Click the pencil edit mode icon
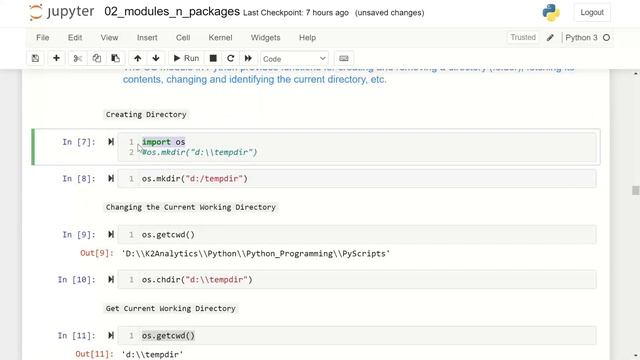 pyautogui.click(x=550, y=38)
